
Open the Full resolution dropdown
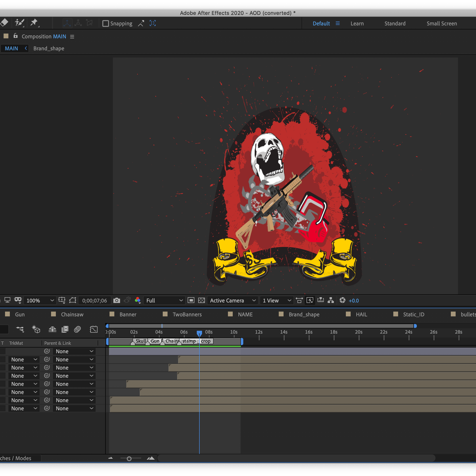(x=164, y=301)
